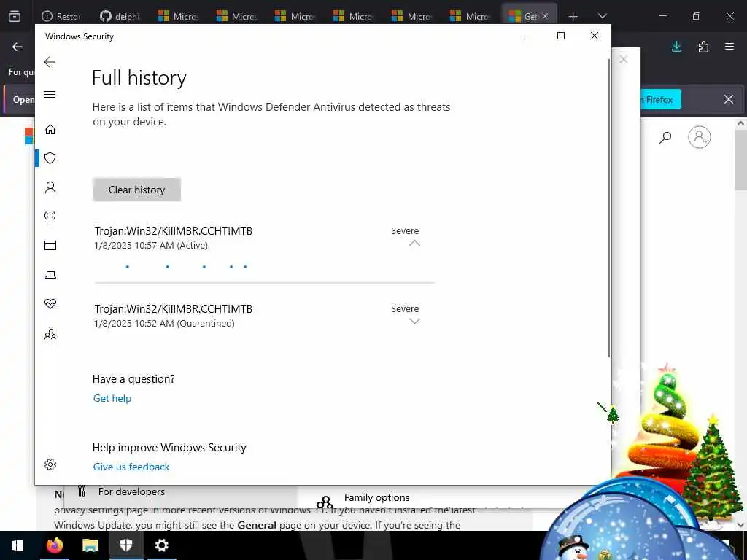
Task: Close the panel behind Windows Security
Action: pyautogui.click(x=623, y=60)
